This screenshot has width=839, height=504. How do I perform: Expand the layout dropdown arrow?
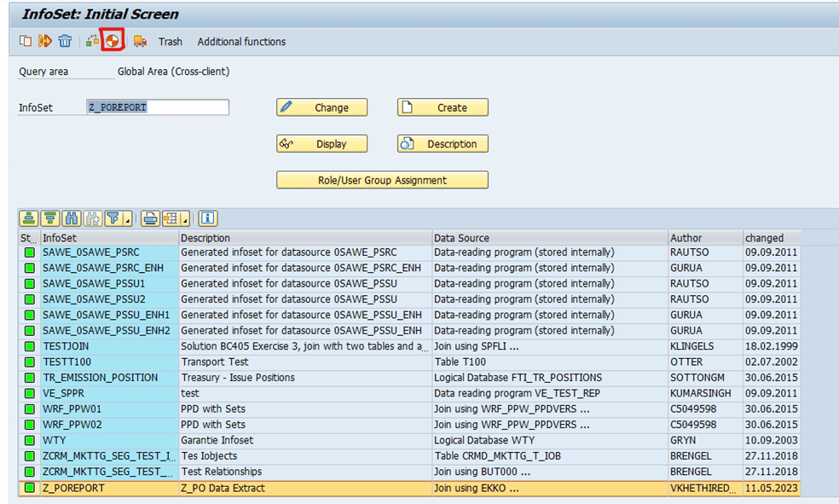coord(185,218)
